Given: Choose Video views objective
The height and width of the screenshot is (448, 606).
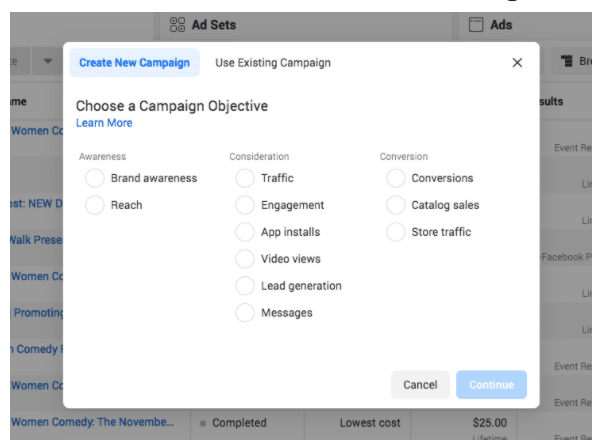Looking at the screenshot, I should [x=245, y=259].
